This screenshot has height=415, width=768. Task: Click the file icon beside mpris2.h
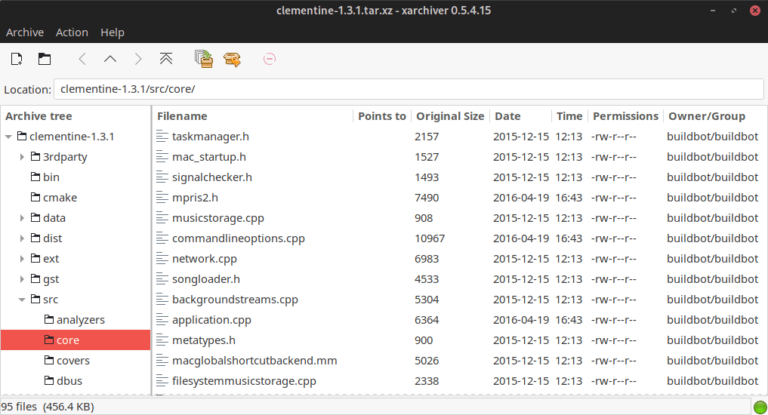(x=162, y=197)
